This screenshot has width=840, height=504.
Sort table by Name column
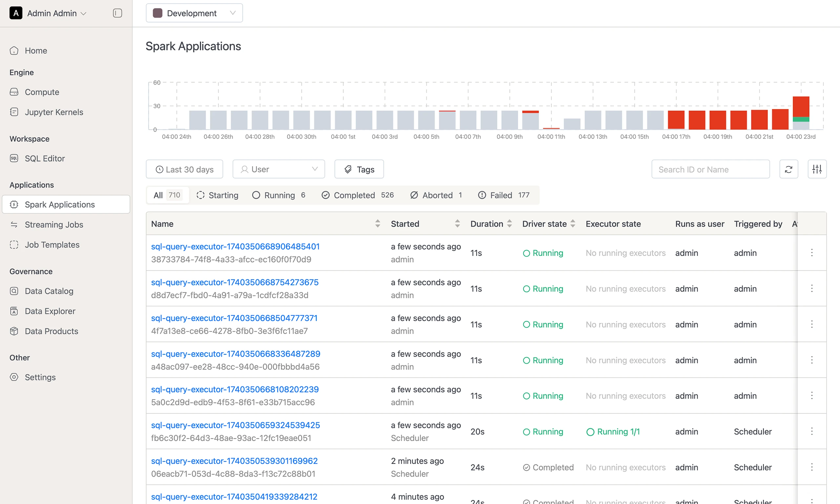tap(378, 223)
